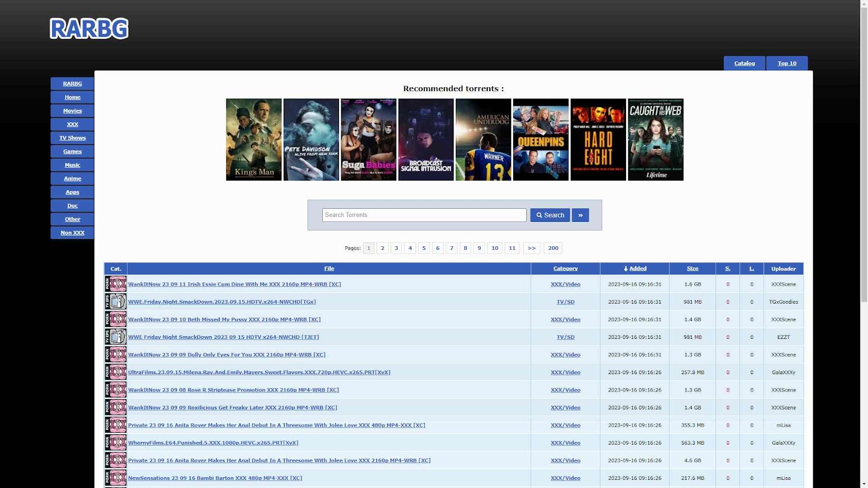868x488 pixels.
Task: Click the 4.6 GB size cell
Action: tap(693, 460)
